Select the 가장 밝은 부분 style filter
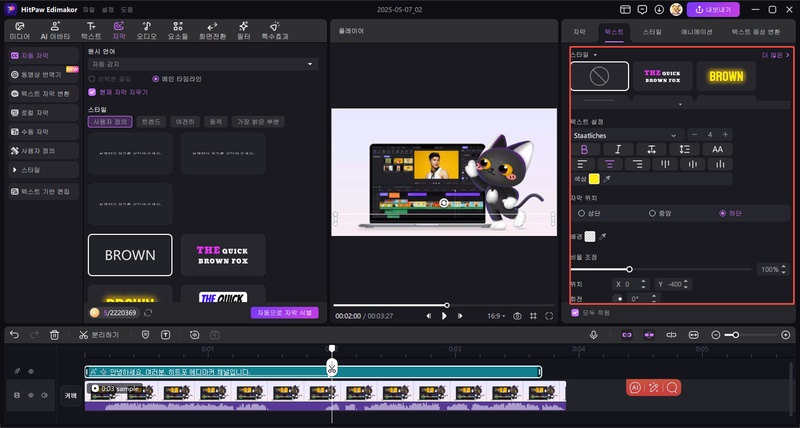The image size is (800, 428). point(258,122)
